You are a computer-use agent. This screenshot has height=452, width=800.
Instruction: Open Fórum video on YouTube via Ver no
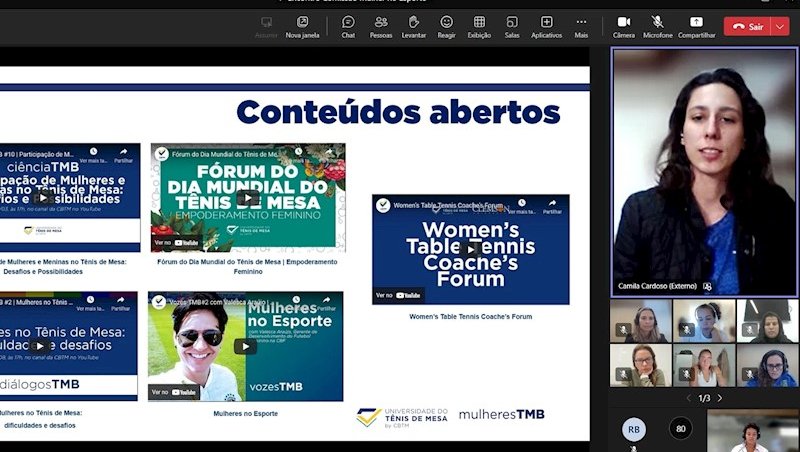click(x=176, y=243)
